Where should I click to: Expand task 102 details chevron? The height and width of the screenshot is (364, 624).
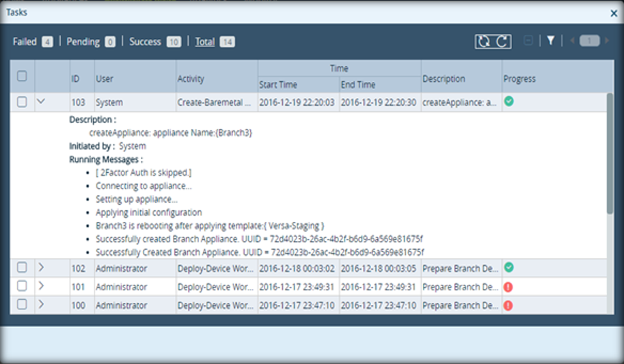pos(41,267)
